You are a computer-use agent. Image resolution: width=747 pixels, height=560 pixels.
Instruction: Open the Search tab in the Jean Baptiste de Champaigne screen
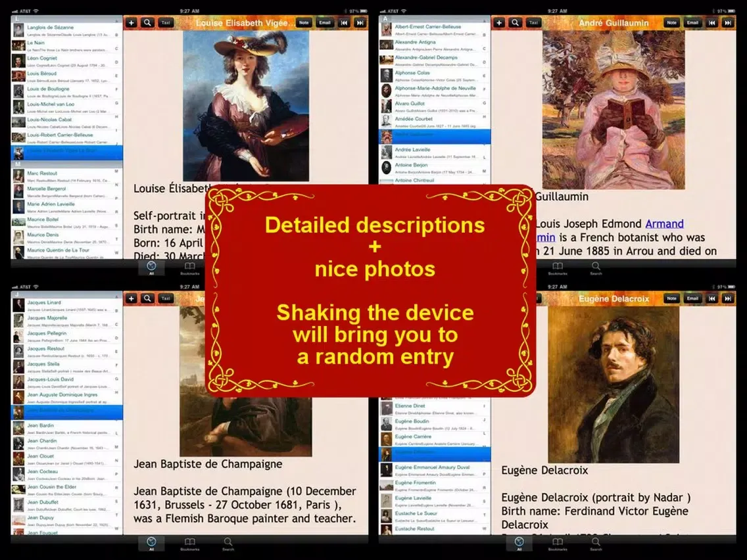228,544
